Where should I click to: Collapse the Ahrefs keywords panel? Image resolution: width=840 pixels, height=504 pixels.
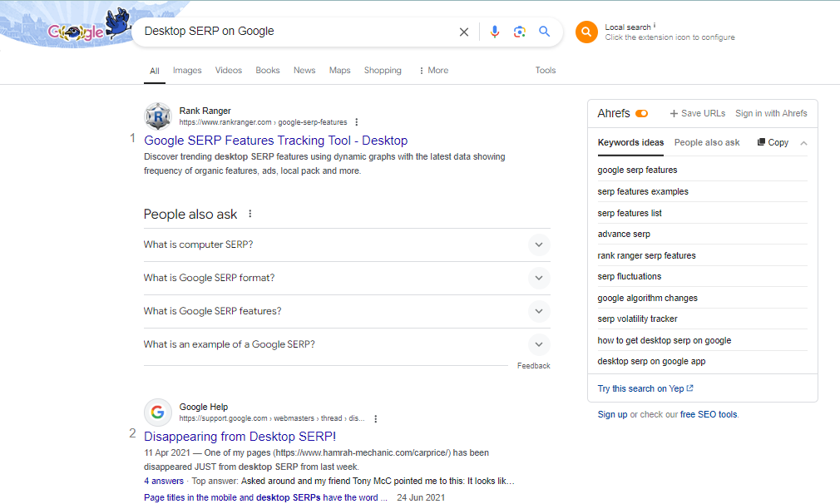803,143
